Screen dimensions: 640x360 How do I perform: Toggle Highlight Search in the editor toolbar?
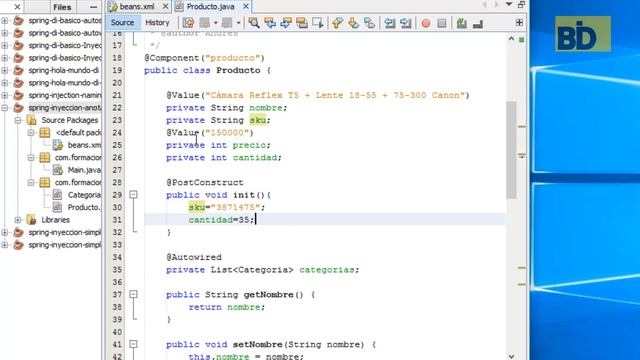(302, 23)
